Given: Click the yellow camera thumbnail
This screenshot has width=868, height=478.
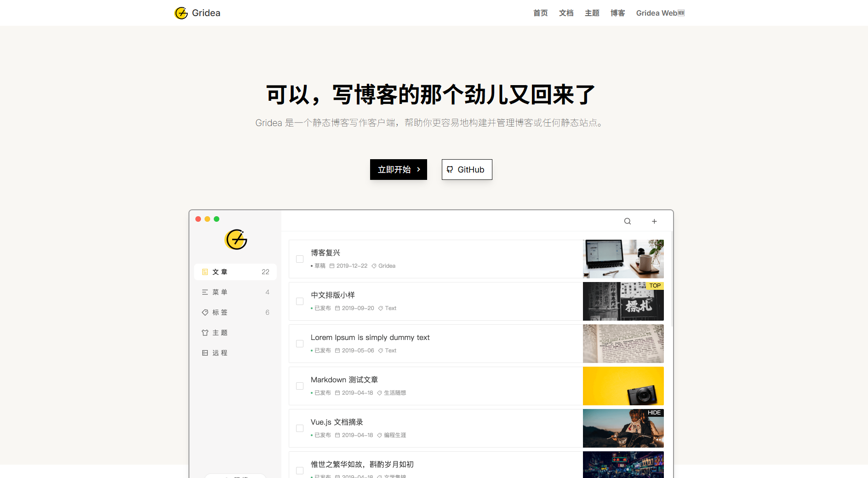Looking at the screenshot, I should pyautogui.click(x=623, y=386).
